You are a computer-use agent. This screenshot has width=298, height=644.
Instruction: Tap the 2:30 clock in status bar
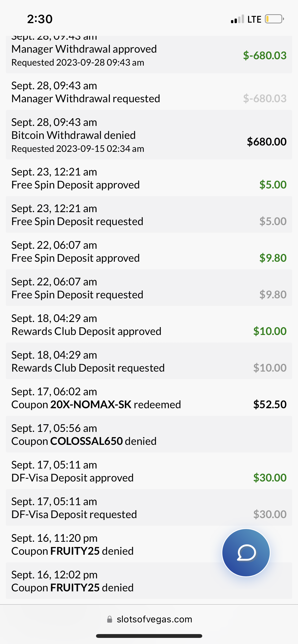[x=40, y=19]
